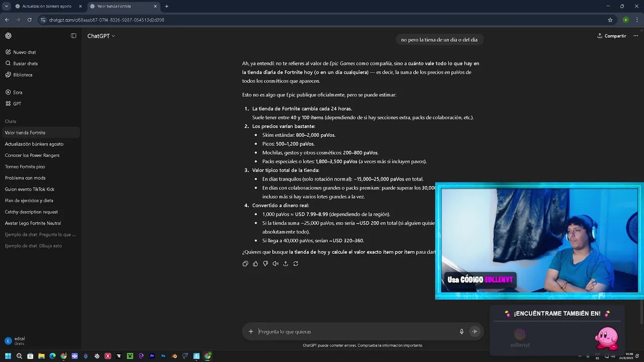
Task: Open Minecraft from the taskbar
Action: [x=130, y=356]
